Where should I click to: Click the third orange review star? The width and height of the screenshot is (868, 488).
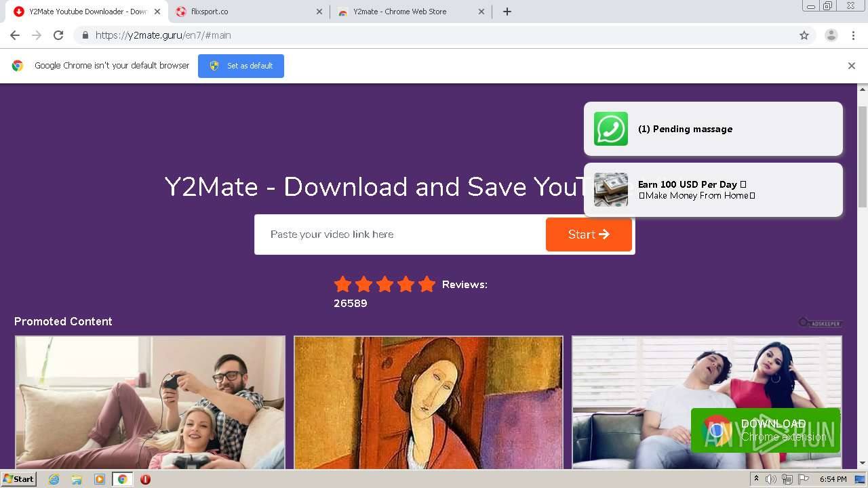coord(384,284)
